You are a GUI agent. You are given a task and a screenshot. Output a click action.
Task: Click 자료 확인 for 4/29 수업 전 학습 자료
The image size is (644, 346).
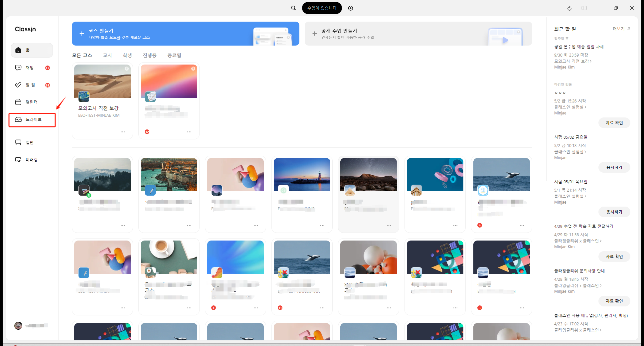[614, 257]
